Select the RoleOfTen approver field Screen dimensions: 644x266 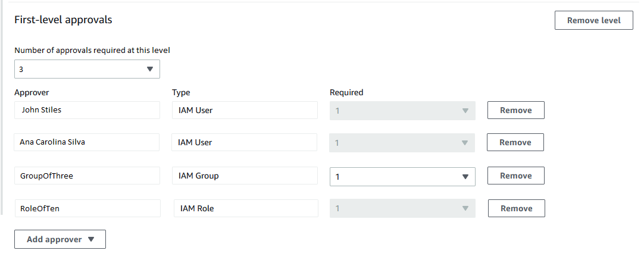click(87, 208)
